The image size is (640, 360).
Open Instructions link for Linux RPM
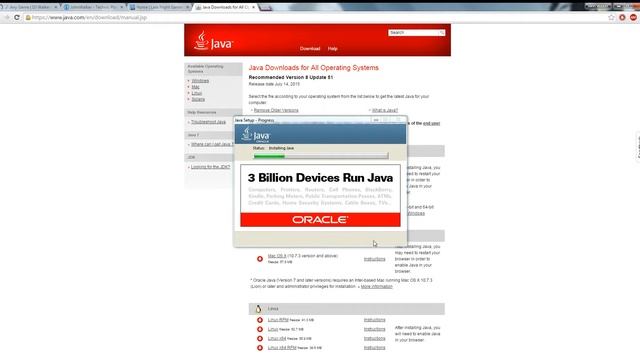click(x=374, y=320)
